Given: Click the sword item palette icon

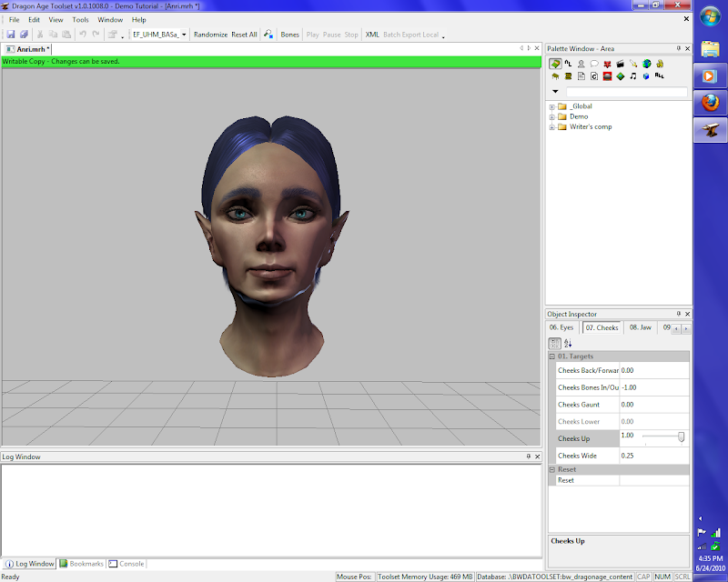Looking at the screenshot, I should tap(632, 64).
